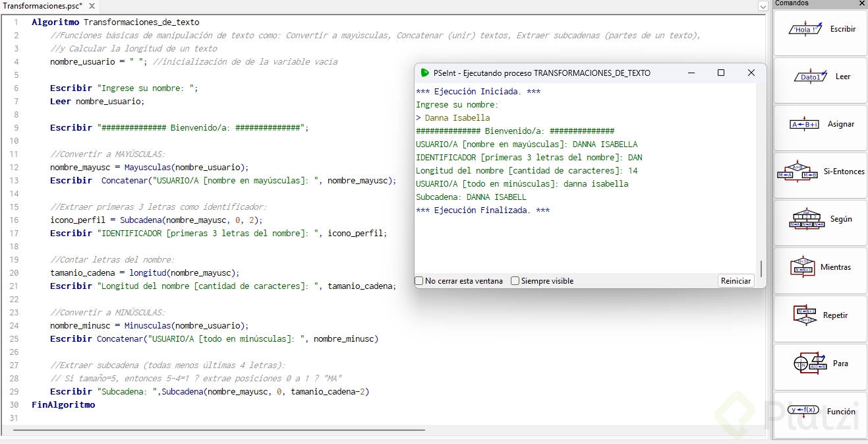Click the Reiniciar button
Screen dimensions: 868x444
coord(736,281)
